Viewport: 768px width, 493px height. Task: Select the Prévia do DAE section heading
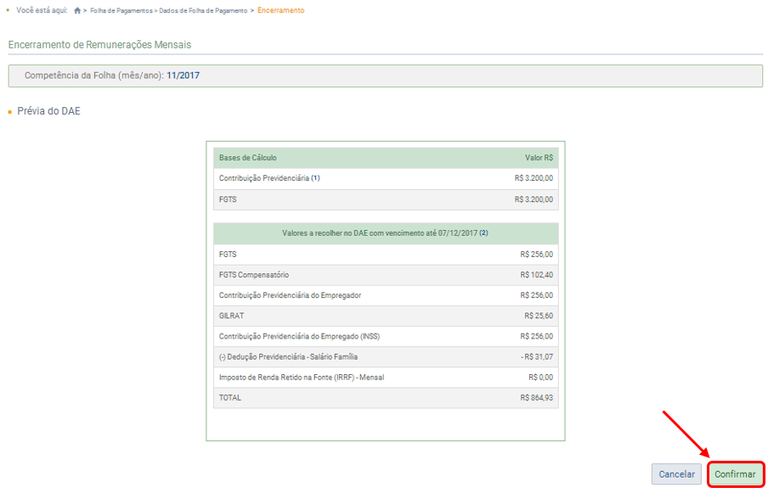pyautogui.click(x=48, y=111)
